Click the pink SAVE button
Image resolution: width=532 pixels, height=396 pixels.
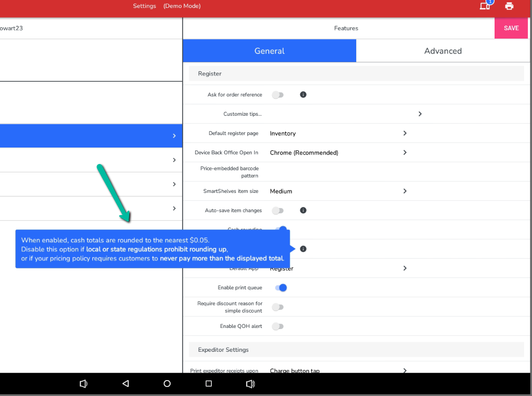tap(511, 28)
